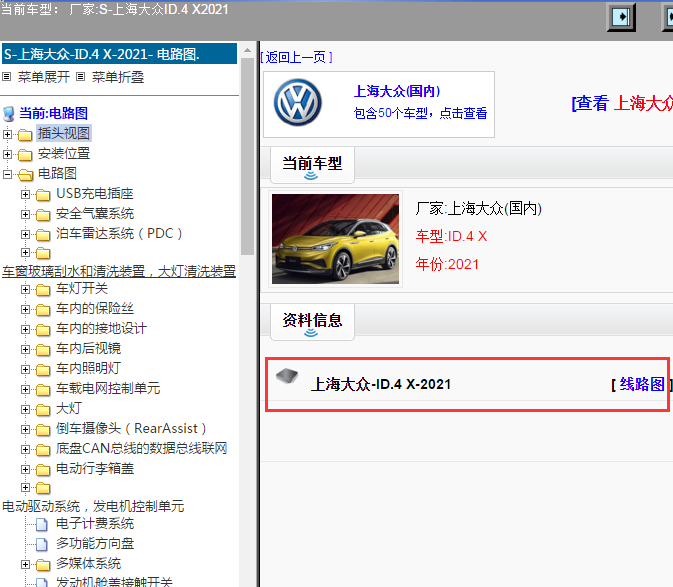The image size is (673, 587).
Task: Click the 返回上一页 link
Action: (296, 57)
